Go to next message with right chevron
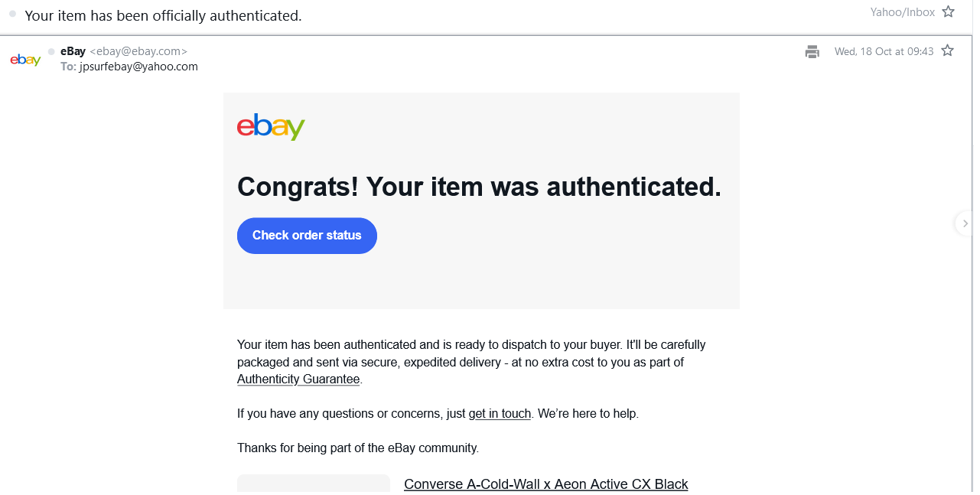 (x=965, y=223)
